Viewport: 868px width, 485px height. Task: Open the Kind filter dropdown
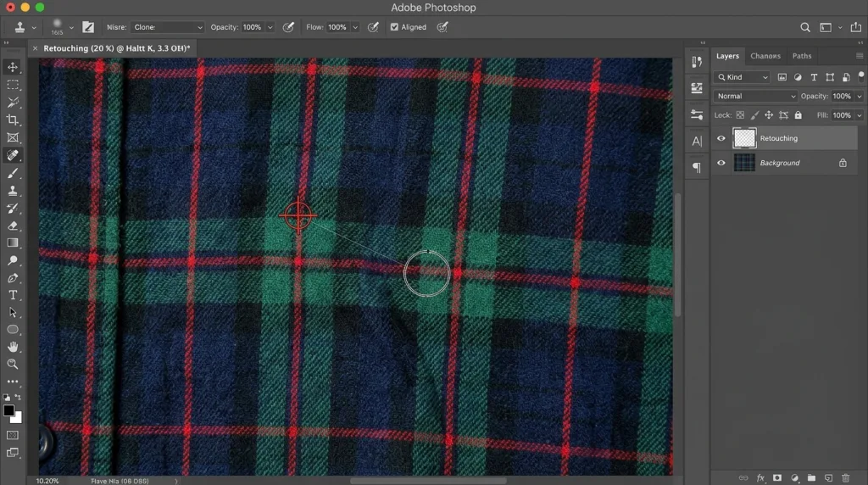742,77
